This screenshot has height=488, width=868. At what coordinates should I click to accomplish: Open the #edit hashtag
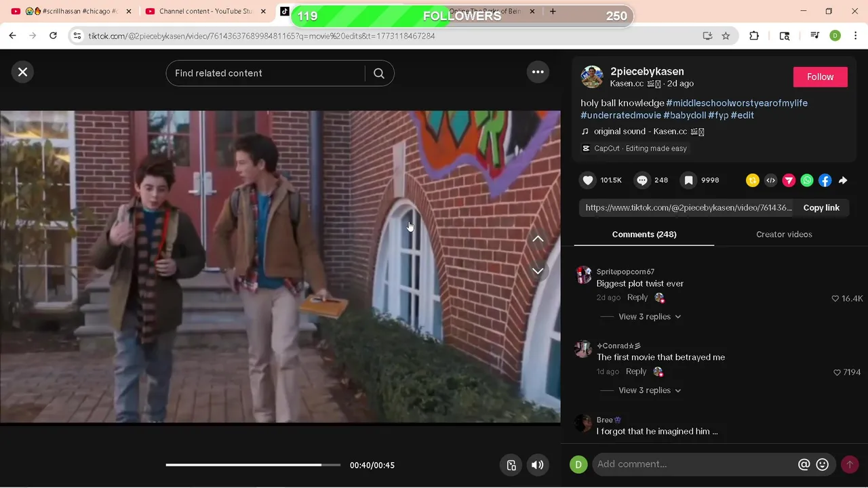(x=743, y=115)
